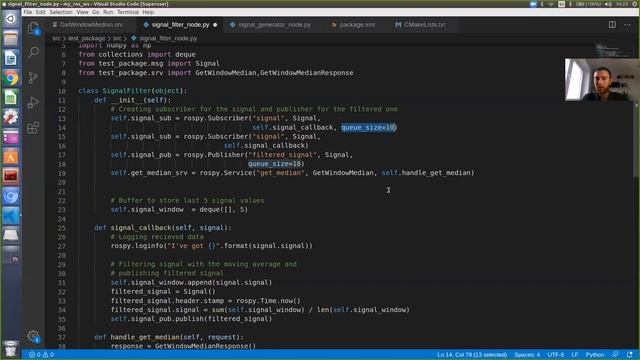
Task: Click the unsaved dot on signal_filter_node.py tab
Action: 215,25
